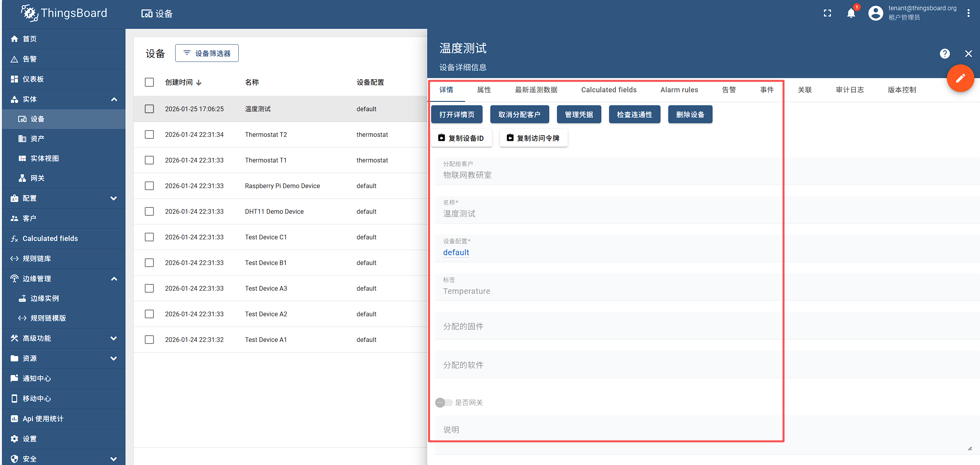The height and width of the screenshot is (465, 980).
Task: Toggle fullscreen mode icon
Action: pyautogui.click(x=827, y=13)
